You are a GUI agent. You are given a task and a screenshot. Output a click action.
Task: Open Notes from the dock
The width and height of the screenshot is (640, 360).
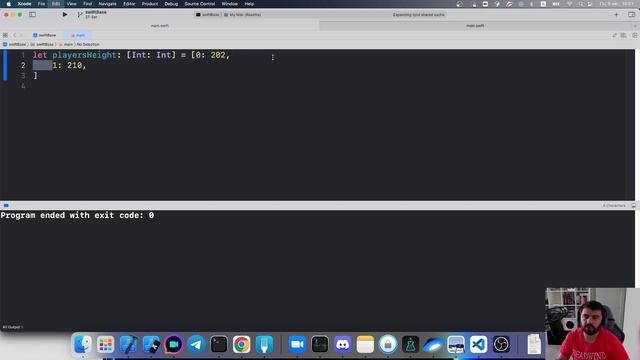[x=365, y=344]
